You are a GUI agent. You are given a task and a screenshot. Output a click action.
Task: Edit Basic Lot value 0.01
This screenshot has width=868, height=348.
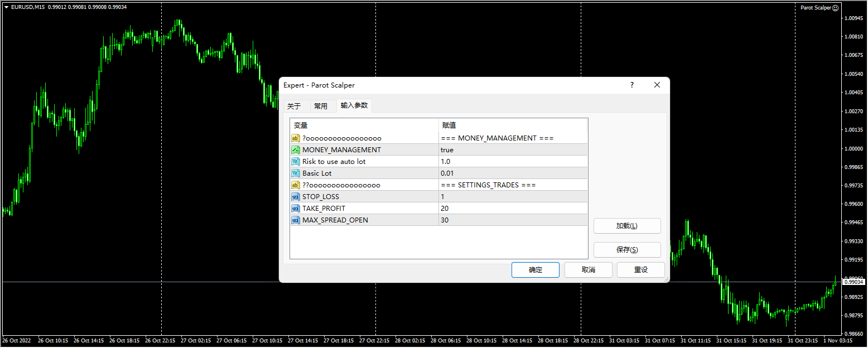coord(513,173)
